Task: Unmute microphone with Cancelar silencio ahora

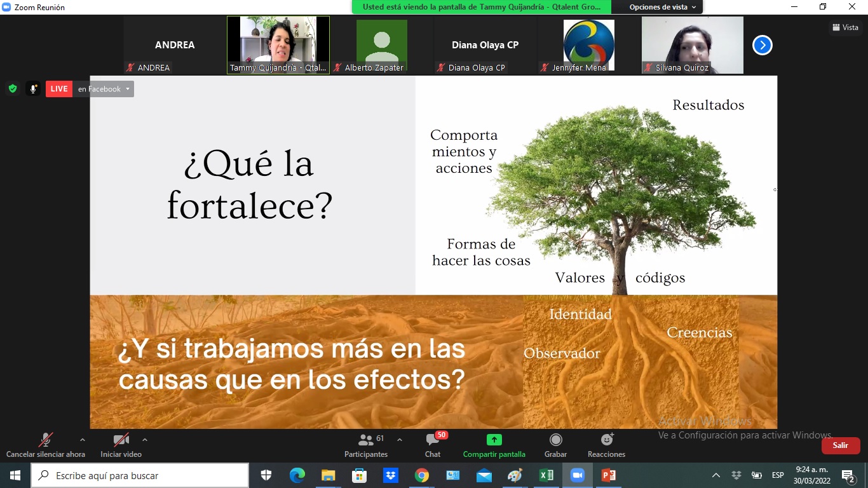Action: point(46,445)
